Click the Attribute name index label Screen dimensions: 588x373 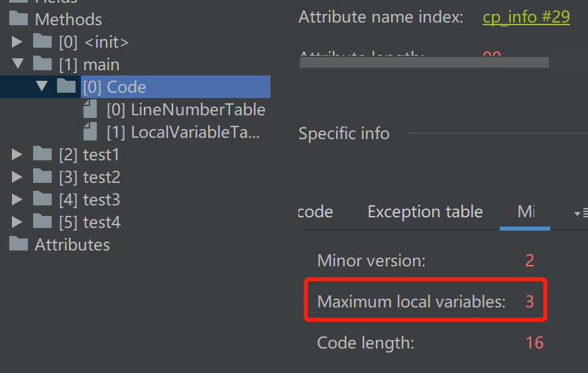[x=381, y=17]
